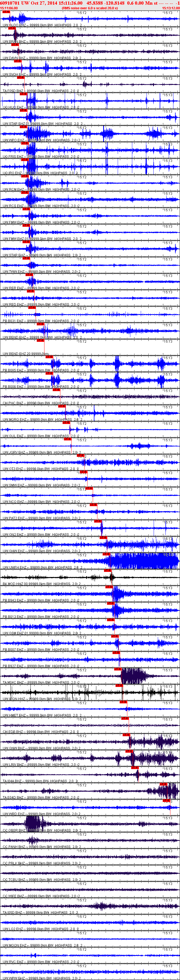Select the 'TA E04D BHZ' station label
The height and width of the screenshot is (980, 180).
13,797
